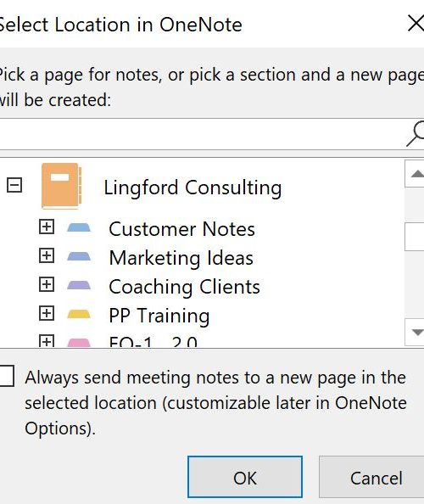Select the Customer Notes section label
424x504 pixels.
[181, 229]
